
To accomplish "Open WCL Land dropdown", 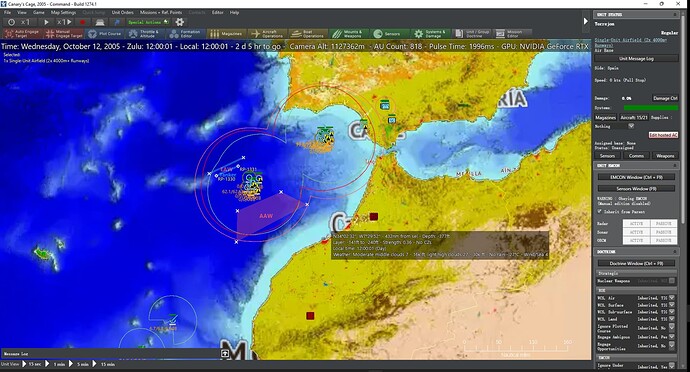I will (x=672, y=319).
